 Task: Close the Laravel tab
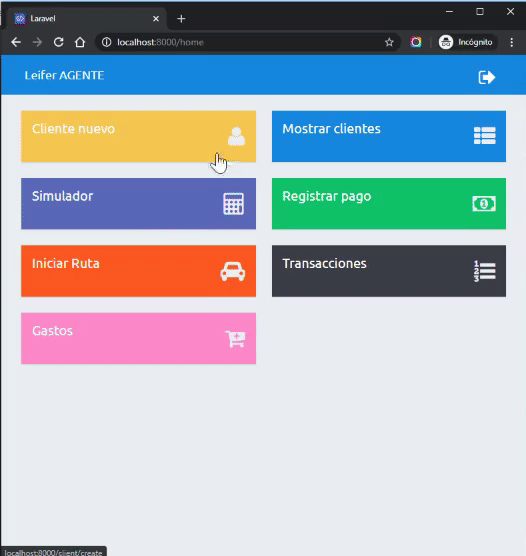coord(156,18)
